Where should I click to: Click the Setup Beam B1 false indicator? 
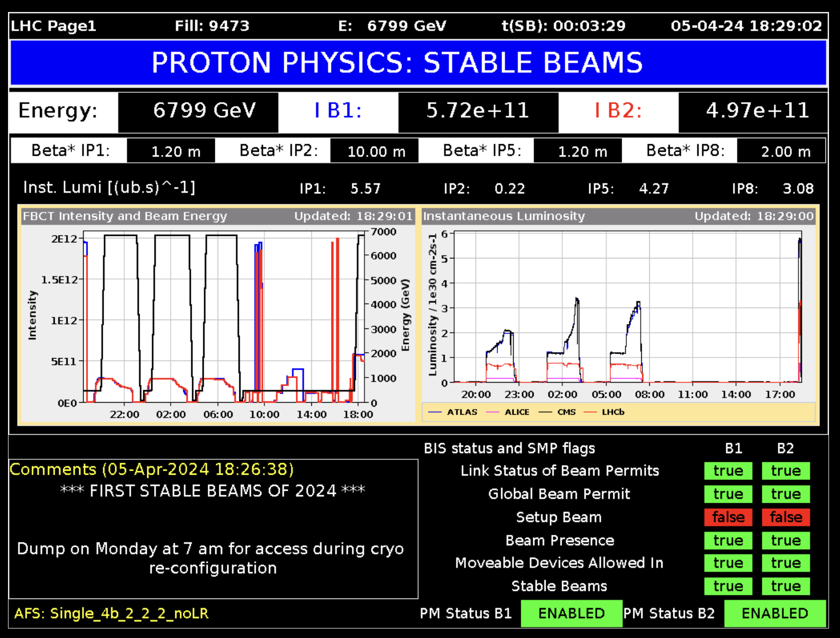(728, 517)
